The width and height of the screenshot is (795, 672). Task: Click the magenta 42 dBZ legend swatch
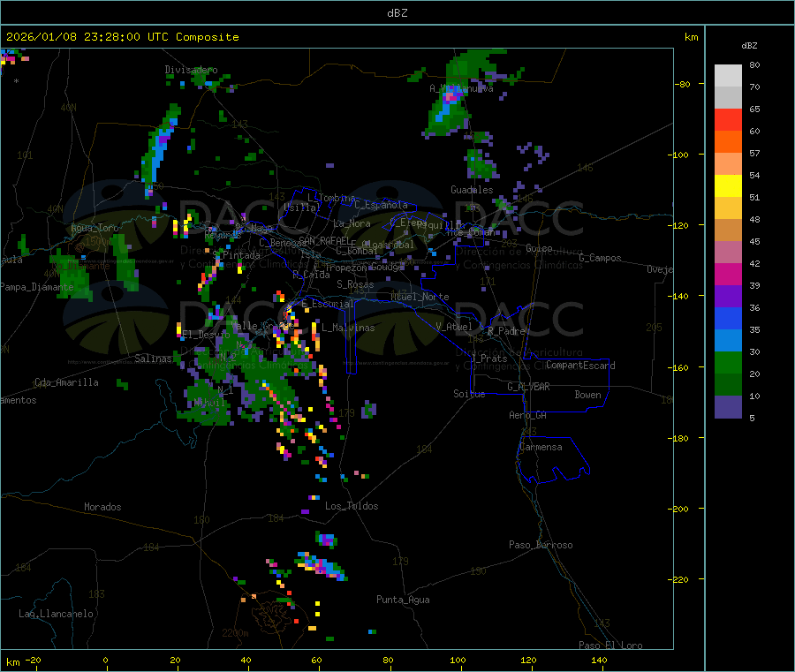coord(728,274)
